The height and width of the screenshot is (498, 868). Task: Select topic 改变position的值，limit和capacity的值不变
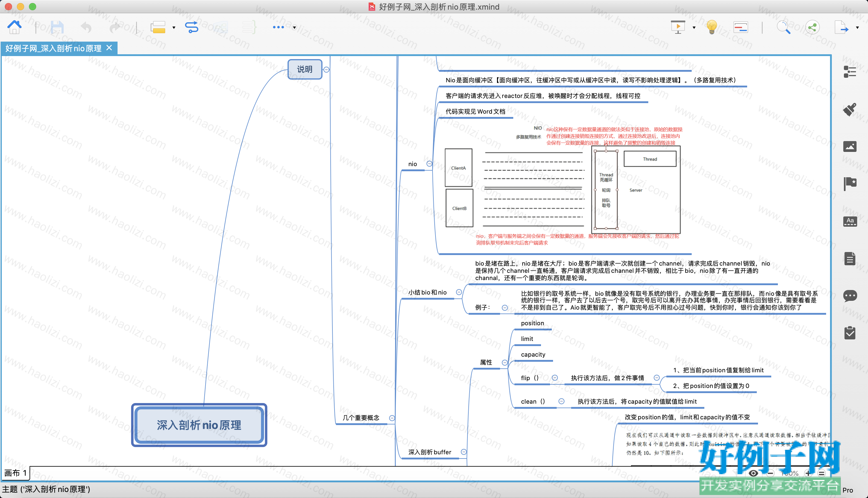pyautogui.click(x=687, y=417)
